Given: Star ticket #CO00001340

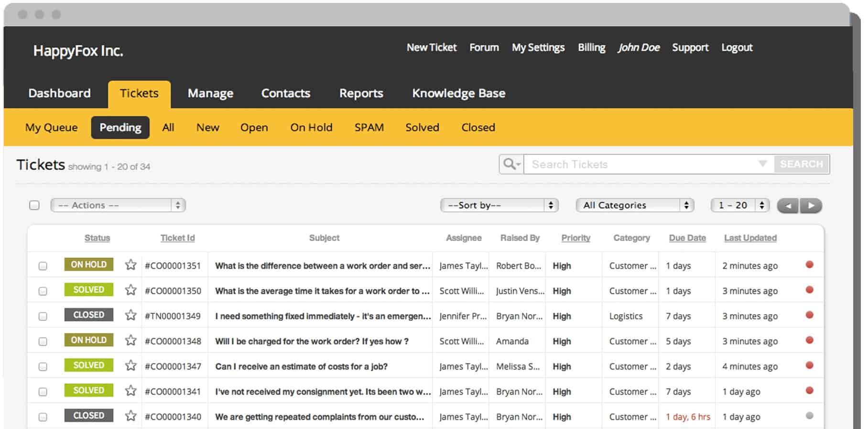Looking at the screenshot, I should (130, 416).
